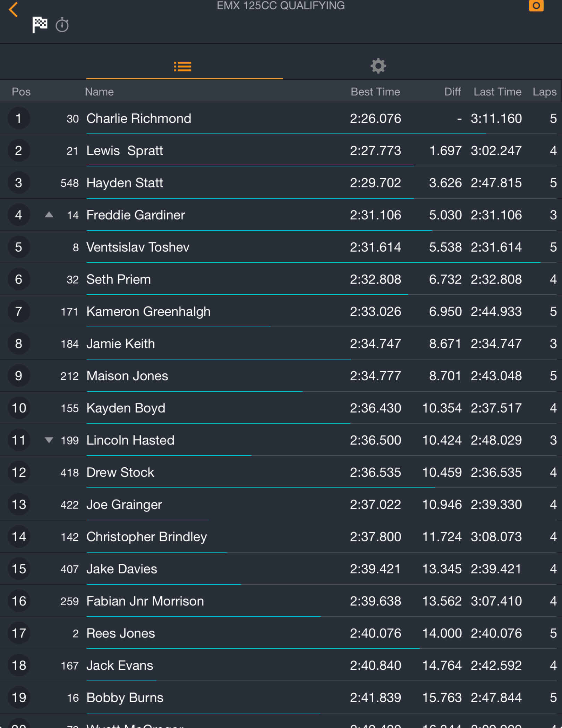562x728 pixels.
Task: Select Hayden Statt's result entry
Action: coord(125,183)
